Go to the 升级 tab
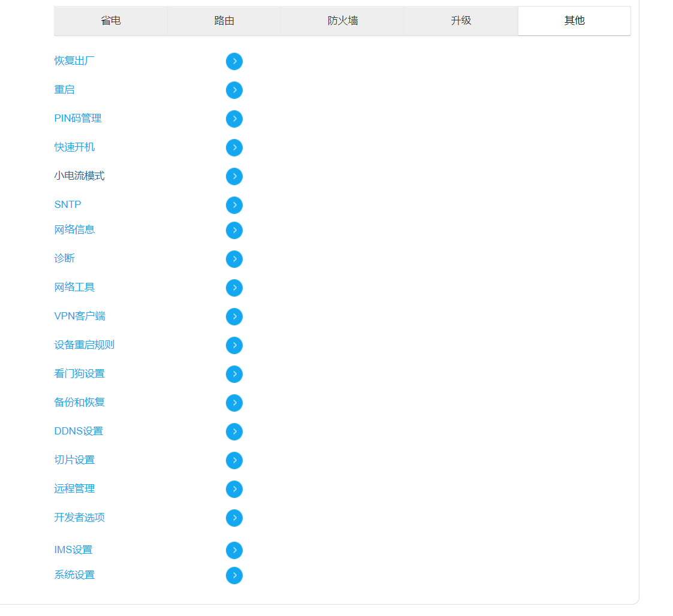The height and width of the screenshot is (616, 673). [x=461, y=21]
